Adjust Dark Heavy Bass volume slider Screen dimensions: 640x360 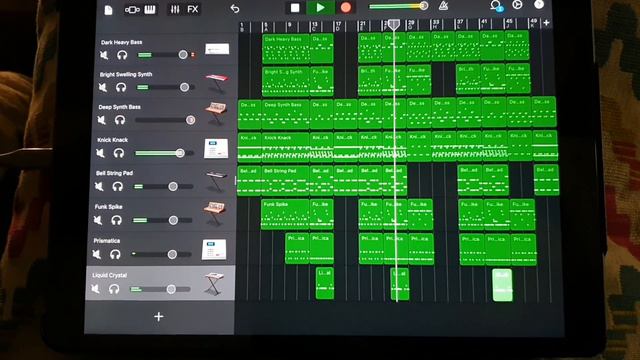coord(166,55)
